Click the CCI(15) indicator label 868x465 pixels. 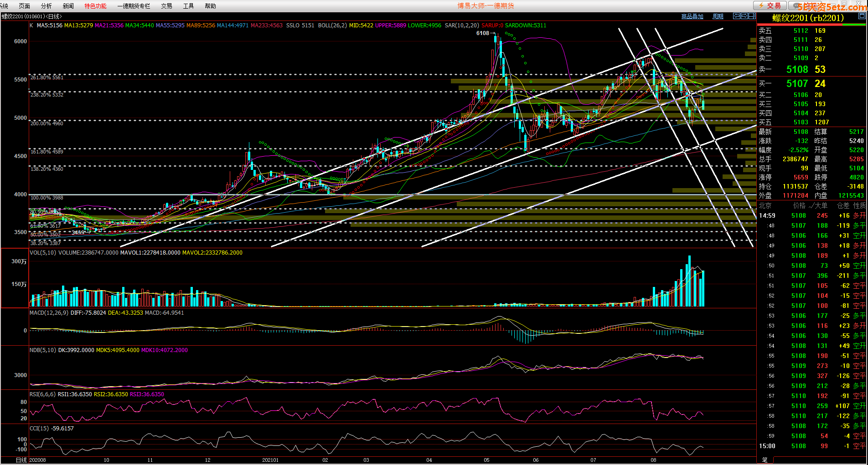39,429
